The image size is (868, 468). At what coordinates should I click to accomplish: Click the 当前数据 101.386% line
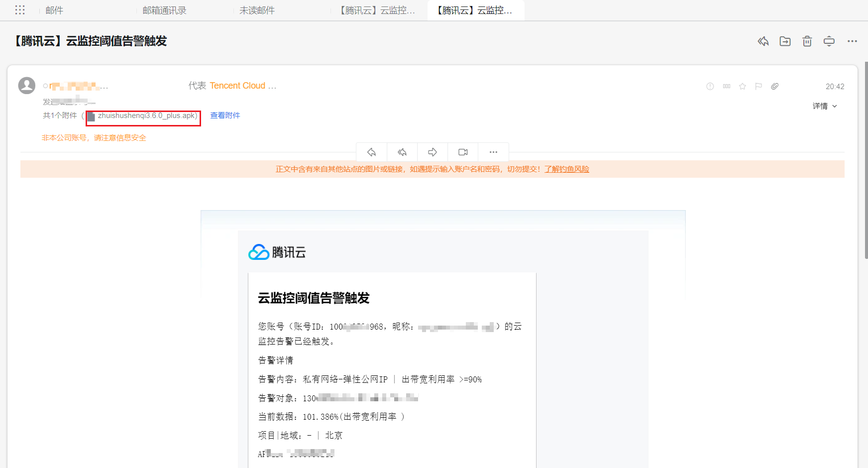click(331, 417)
